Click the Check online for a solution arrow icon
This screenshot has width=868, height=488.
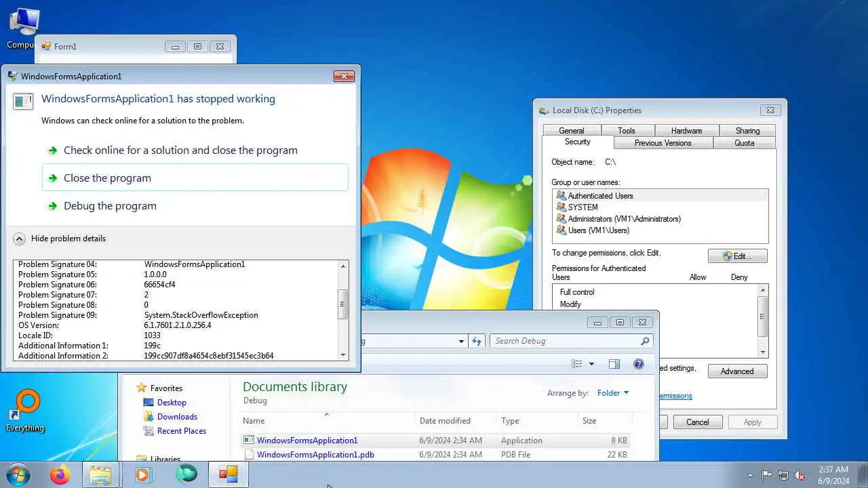52,150
